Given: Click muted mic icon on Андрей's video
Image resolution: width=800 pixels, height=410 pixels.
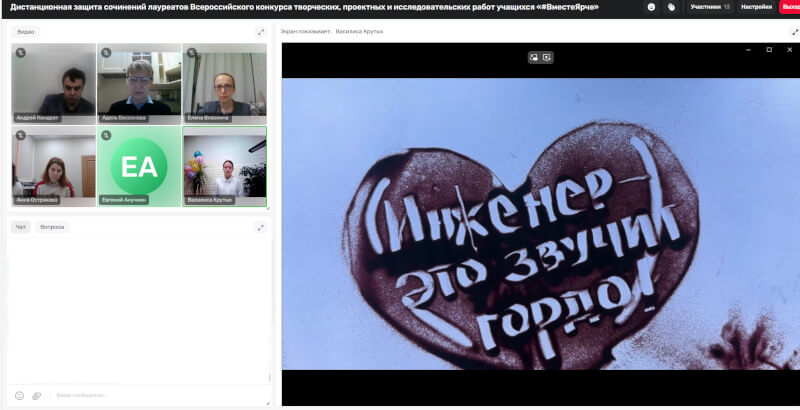Looking at the screenshot, I should (20, 52).
